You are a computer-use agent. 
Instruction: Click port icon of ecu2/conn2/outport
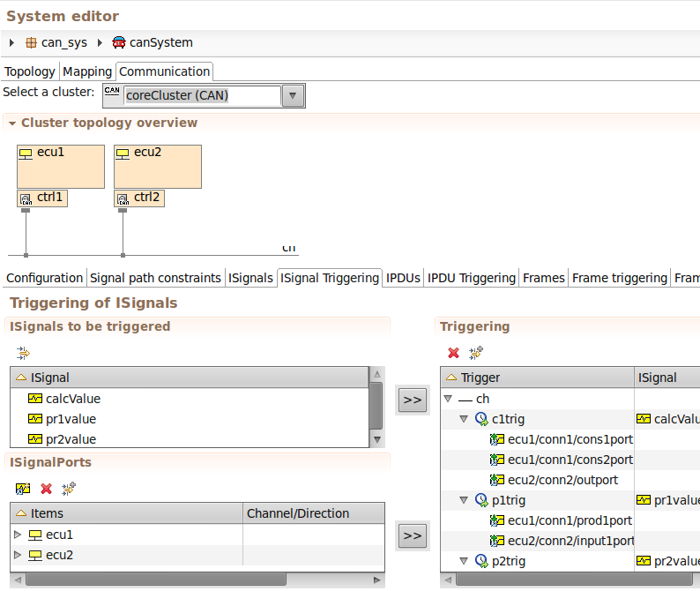(x=497, y=480)
